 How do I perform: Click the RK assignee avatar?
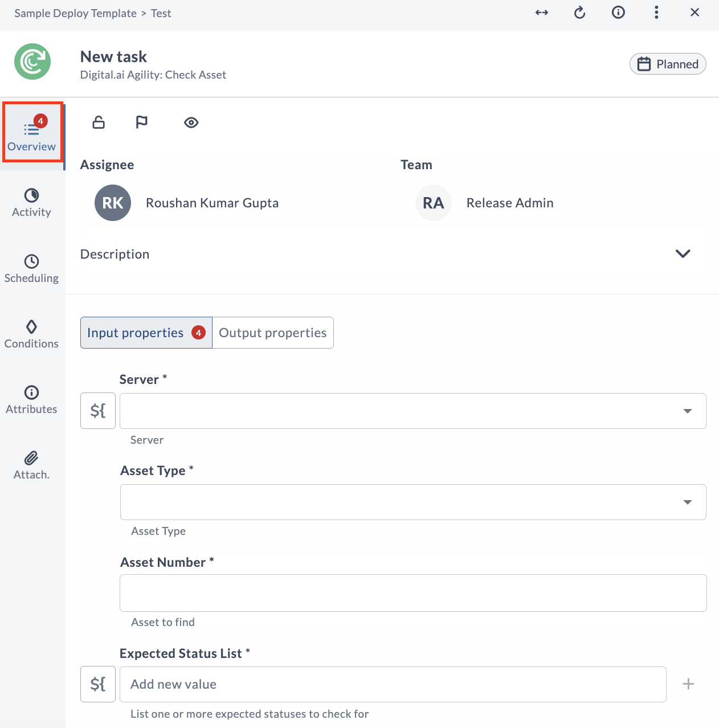pyautogui.click(x=113, y=203)
